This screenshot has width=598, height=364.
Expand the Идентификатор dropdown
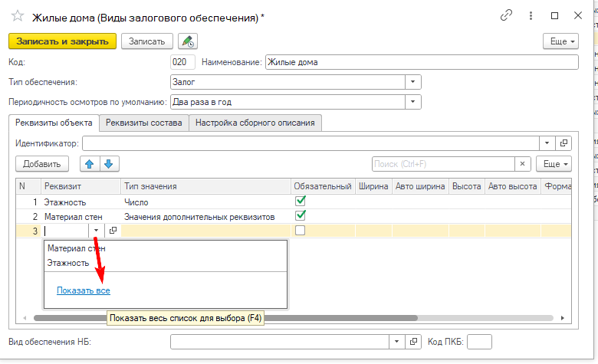click(547, 143)
